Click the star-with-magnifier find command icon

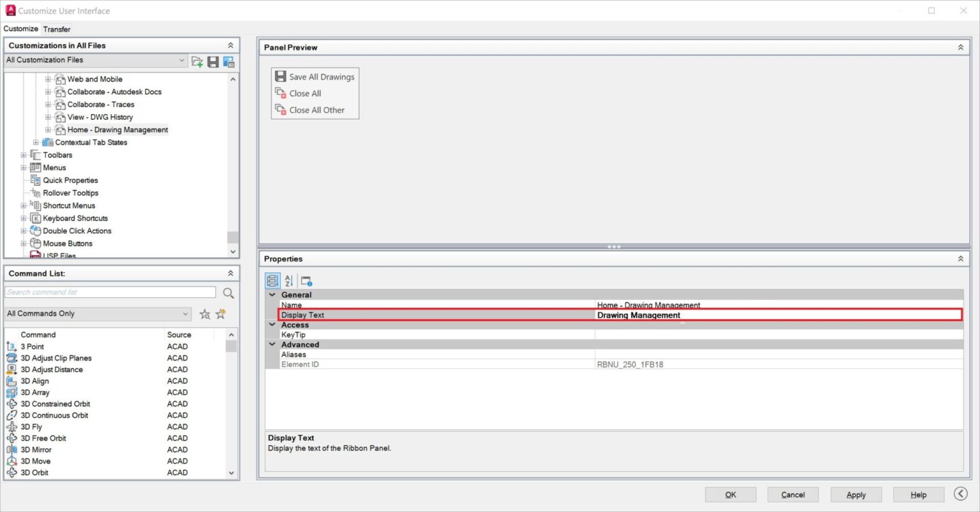coord(205,314)
